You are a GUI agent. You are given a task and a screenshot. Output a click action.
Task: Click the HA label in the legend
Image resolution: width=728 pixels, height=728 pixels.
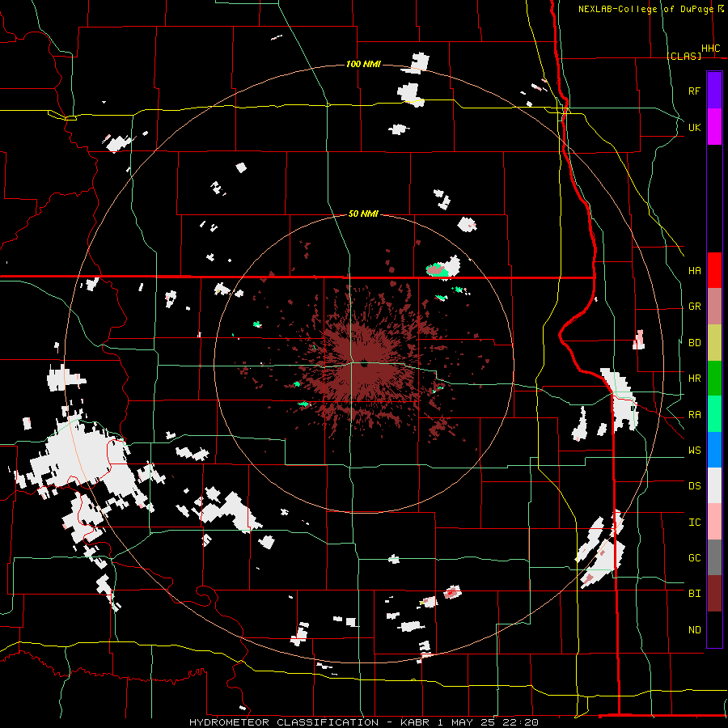694,270
